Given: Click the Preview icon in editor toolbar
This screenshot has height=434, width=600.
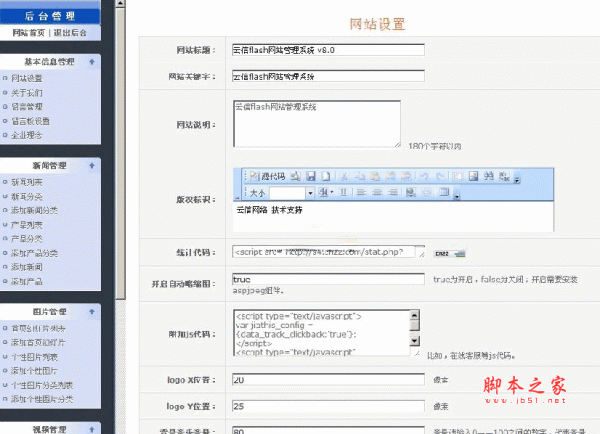Looking at the screenshot, I should tap(295, 176).
